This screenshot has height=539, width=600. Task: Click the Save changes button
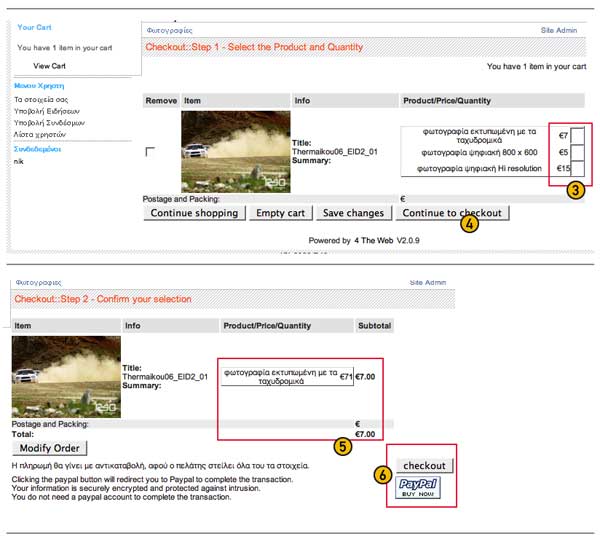[353, 213]
